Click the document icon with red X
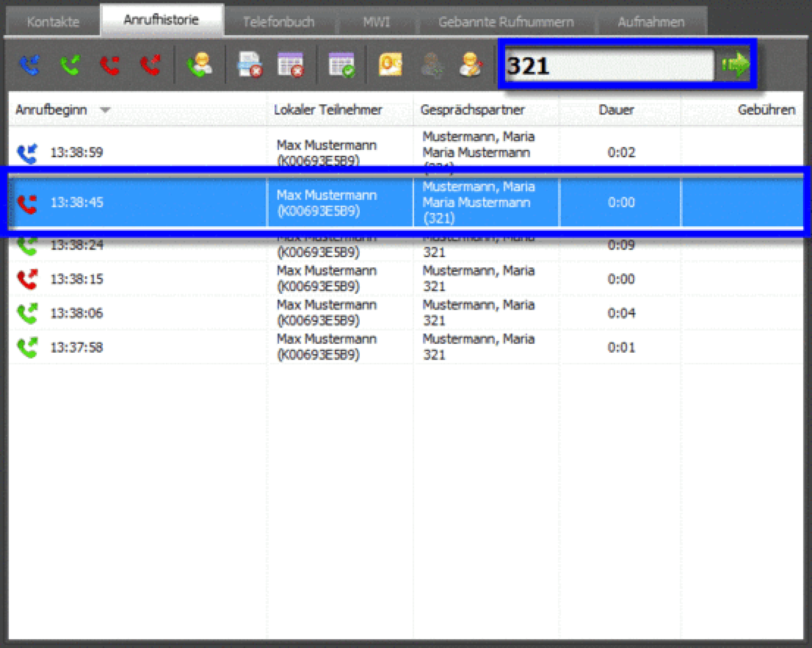This screenshot has width=812, height=648. [x=249, y=65]
